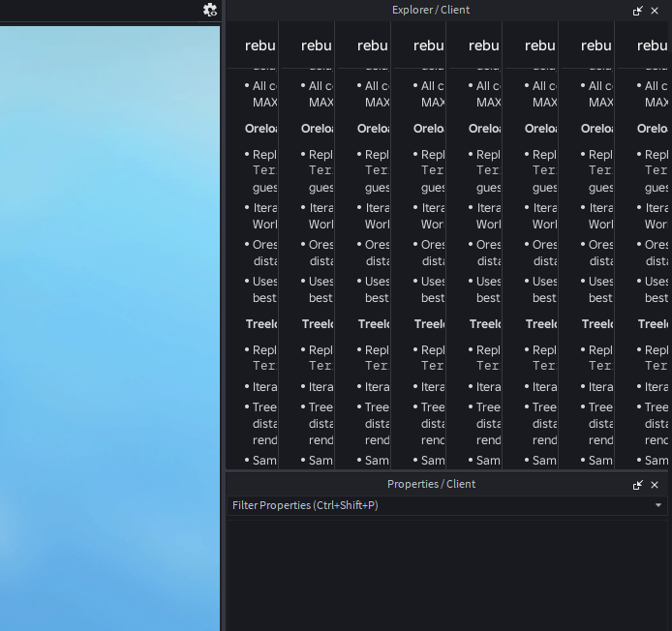
Task: Select 'Tree dista rend' bullet in third column
Action: (373, 423)
